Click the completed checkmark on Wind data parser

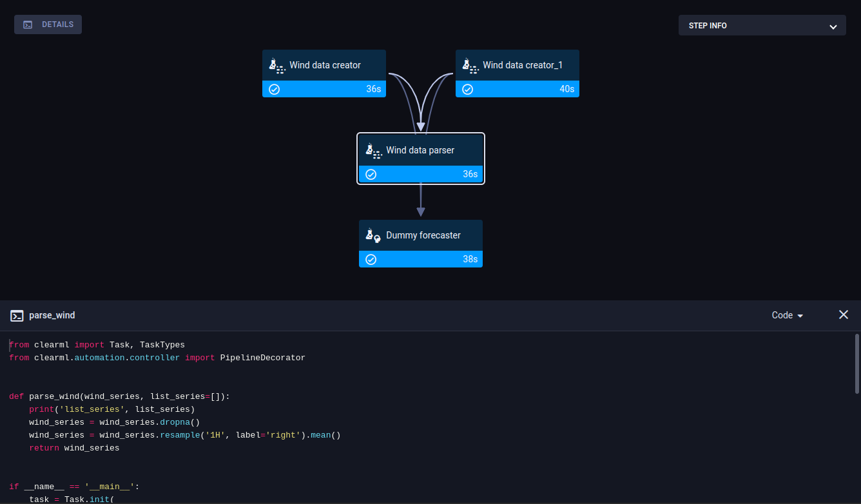pyautogui.click(x=371, y=174)
